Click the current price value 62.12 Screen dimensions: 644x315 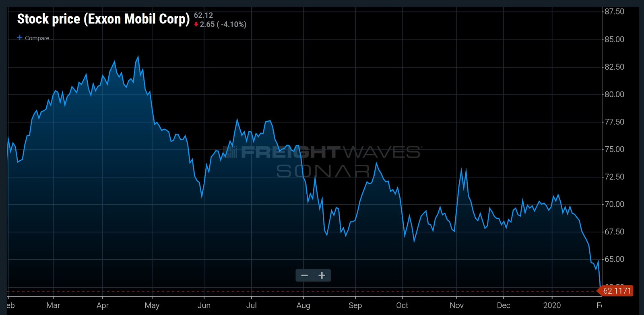204,15
